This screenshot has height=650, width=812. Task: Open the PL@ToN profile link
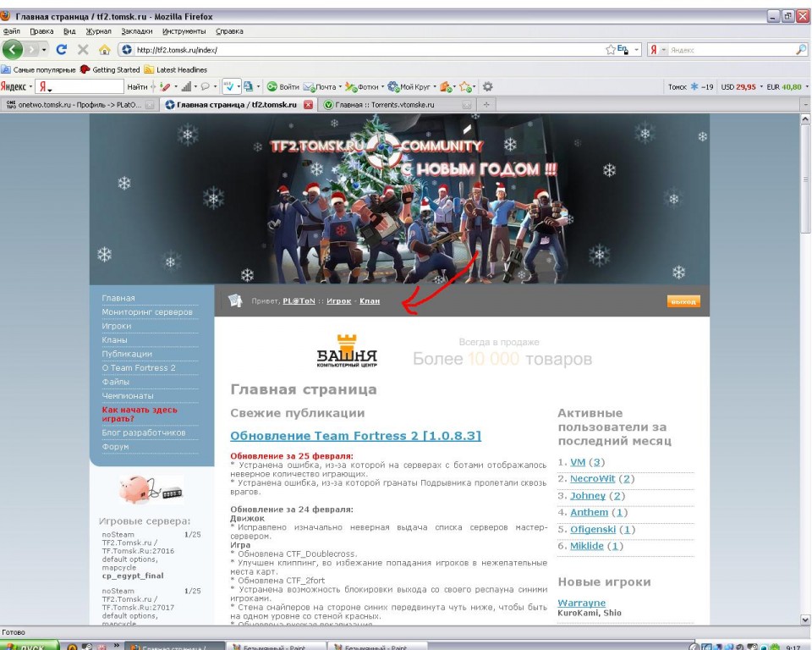pyautogui.click(x=299, y=300)
